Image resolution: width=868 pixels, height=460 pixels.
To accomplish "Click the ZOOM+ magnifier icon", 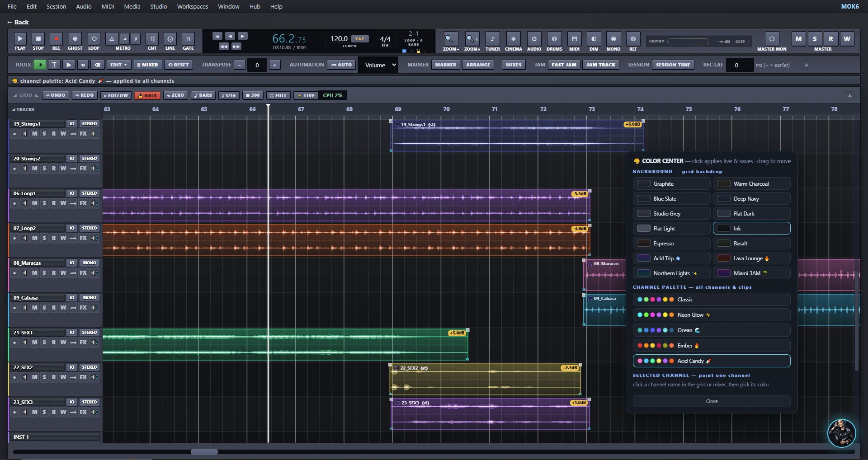I will click(472, 39).
